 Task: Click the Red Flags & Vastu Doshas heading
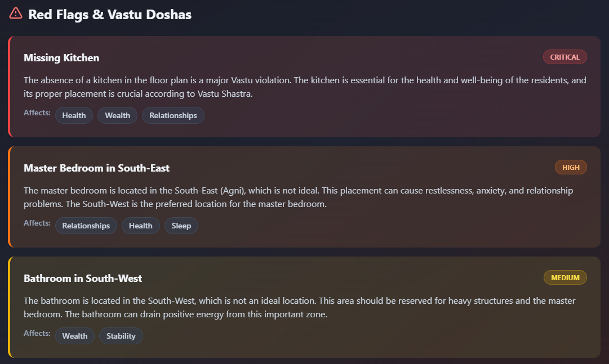point(110,15)
